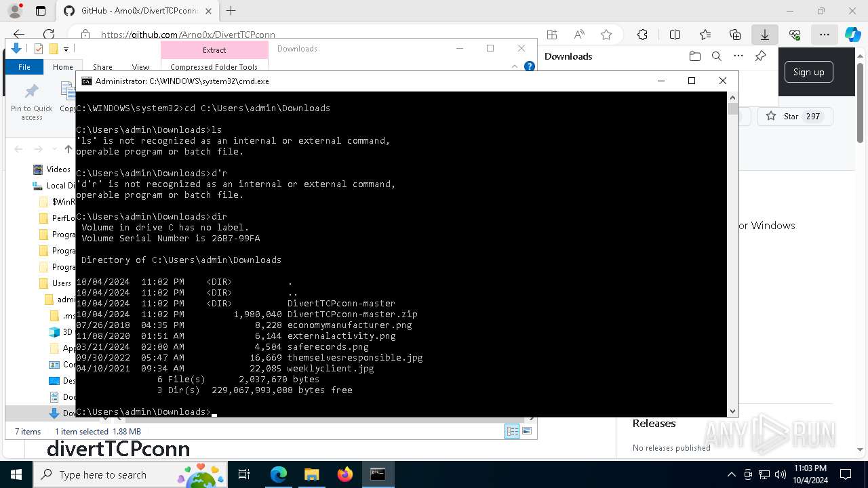
Task: Select Extract contextual tab in Explorer
Action: coord(214,50)
